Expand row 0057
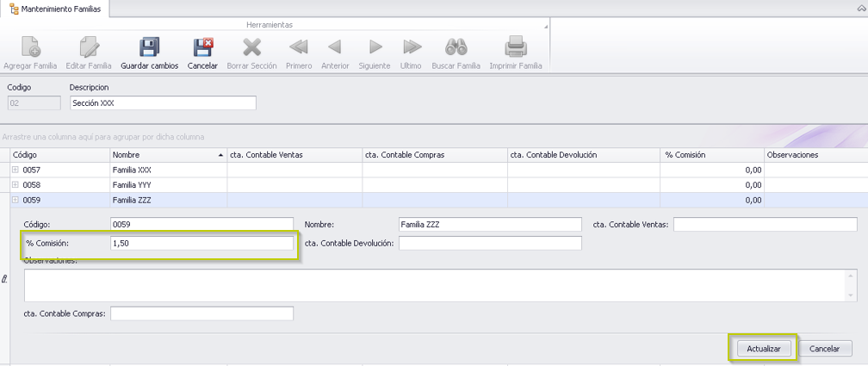 pos(15,171)
